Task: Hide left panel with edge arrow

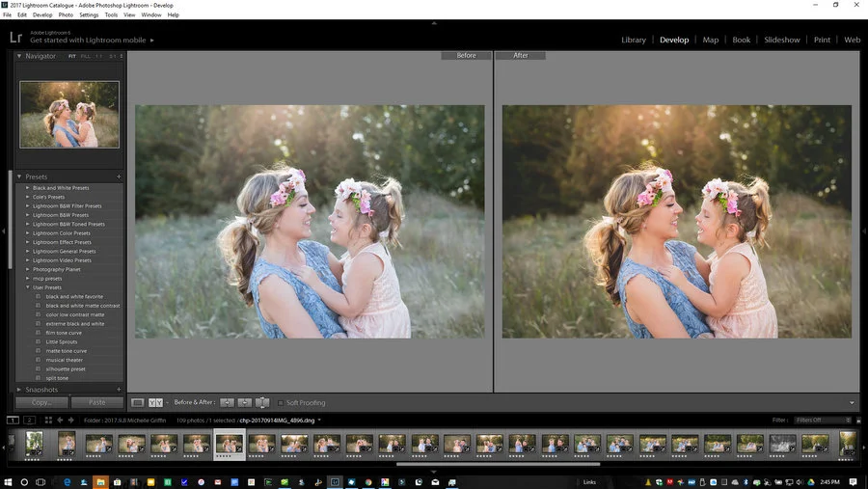Action: coord(4,231)
